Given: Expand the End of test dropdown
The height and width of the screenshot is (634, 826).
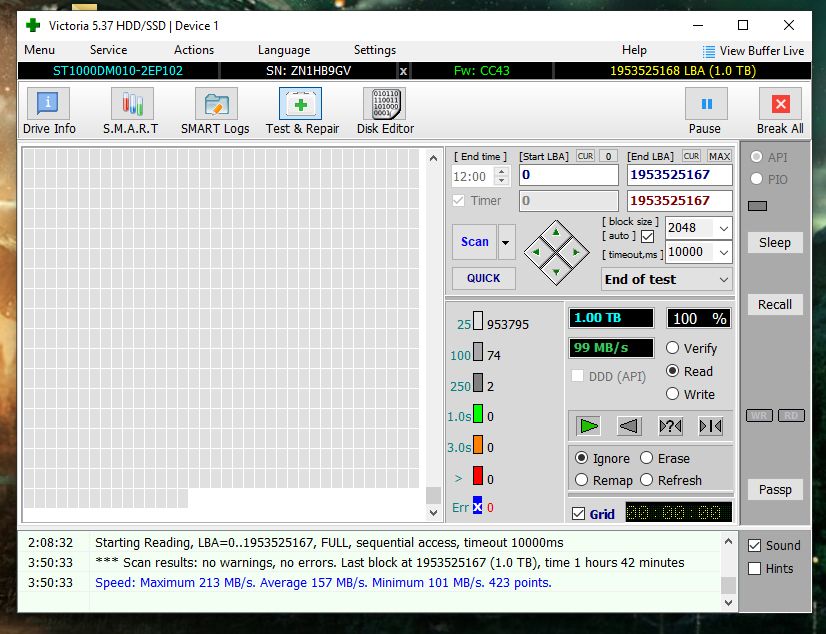Looking at the screenshot, I should point(724,280).
